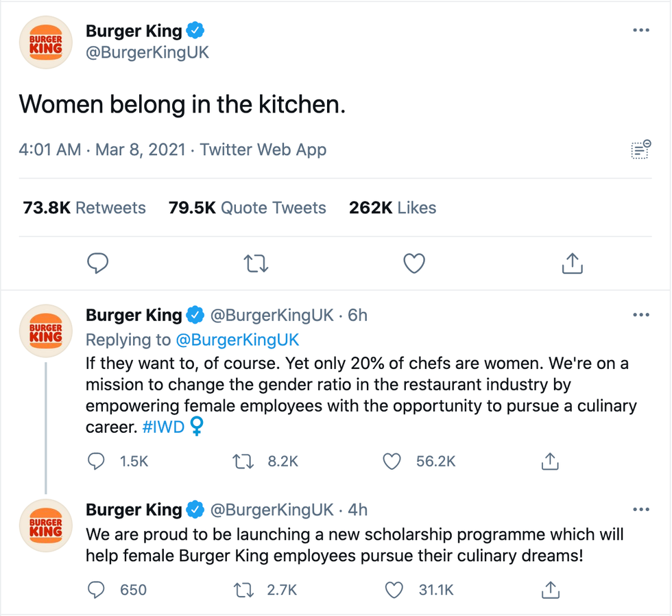Open more options on the 6h reply
Screen dimensions: 672x616
pyautogui.click(x=640, y=315)
